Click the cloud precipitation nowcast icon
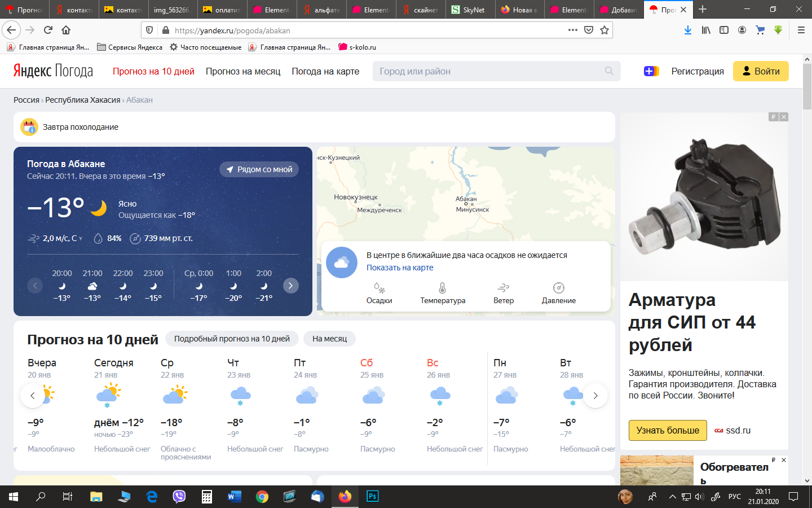Image resolution: width=812 pixels, height=508 pixels. tap(342, 262)
